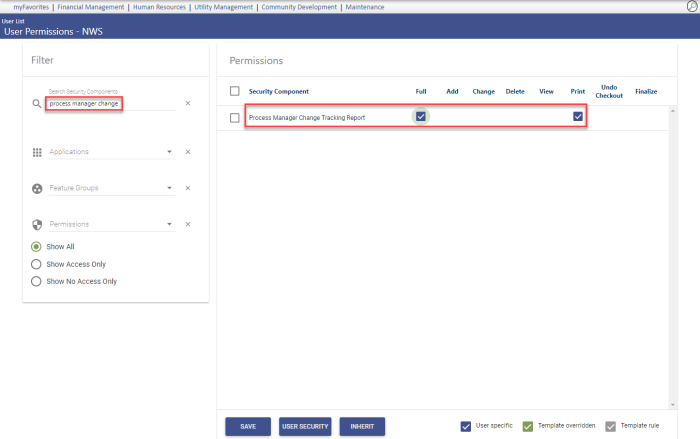Select the Show No Access Only option
Viewport: 700px width, 439px height.
(36, 281)
